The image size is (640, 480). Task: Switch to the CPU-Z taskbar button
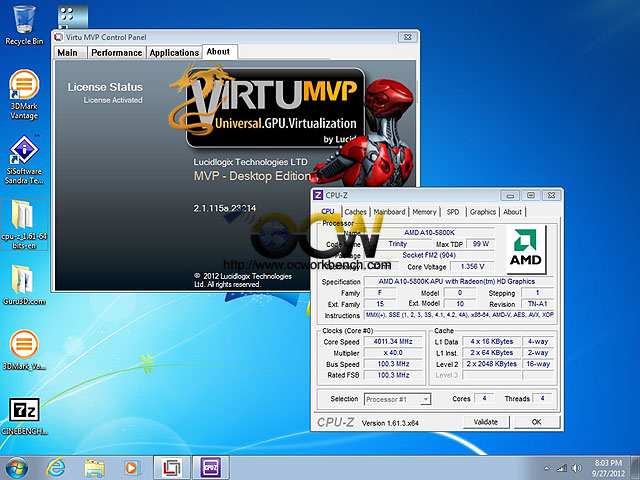click(211, 468)
